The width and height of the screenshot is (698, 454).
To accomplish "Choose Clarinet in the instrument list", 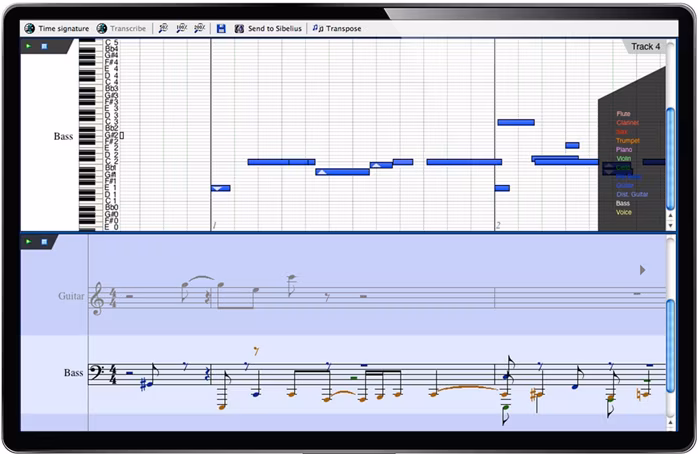I will point(628,123).
